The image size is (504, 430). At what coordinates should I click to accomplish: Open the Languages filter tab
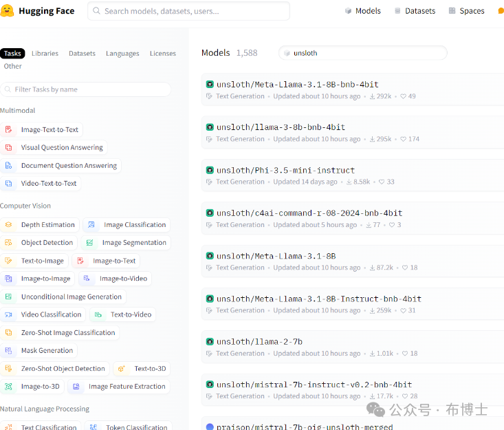[x=122, y=54]
